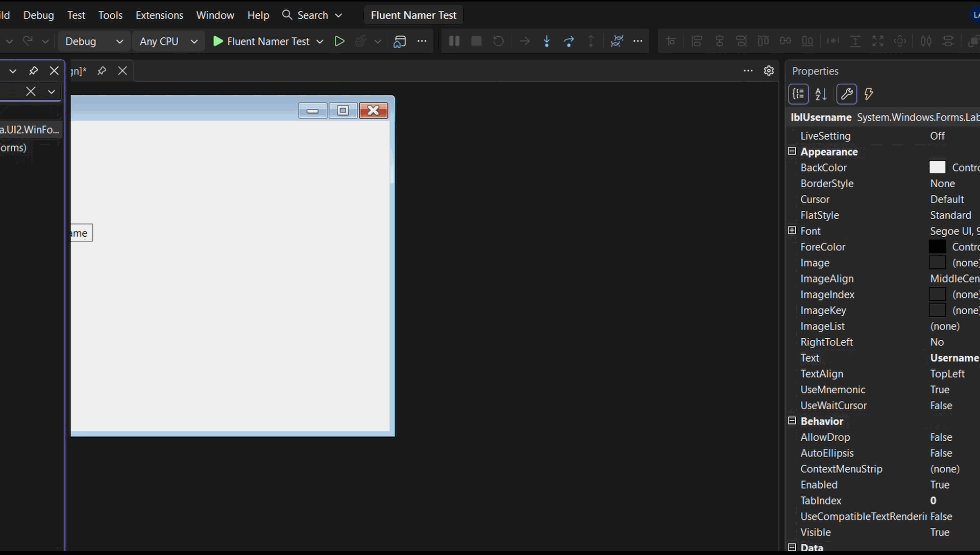
Task: Click the Align Centers layout icon
Action: tap(719, 41)
